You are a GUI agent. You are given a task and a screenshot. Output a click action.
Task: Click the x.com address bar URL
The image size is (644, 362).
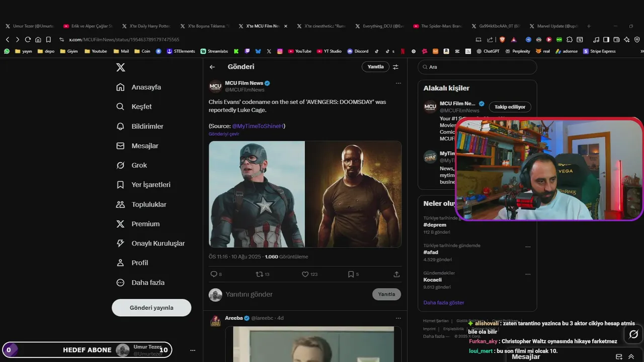(x=124, y=39)
